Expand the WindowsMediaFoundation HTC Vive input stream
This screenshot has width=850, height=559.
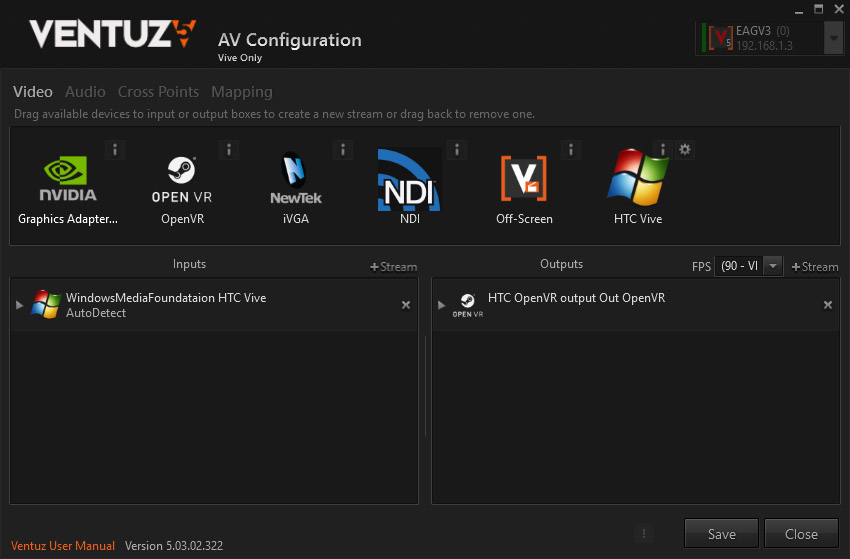(20, 305)
